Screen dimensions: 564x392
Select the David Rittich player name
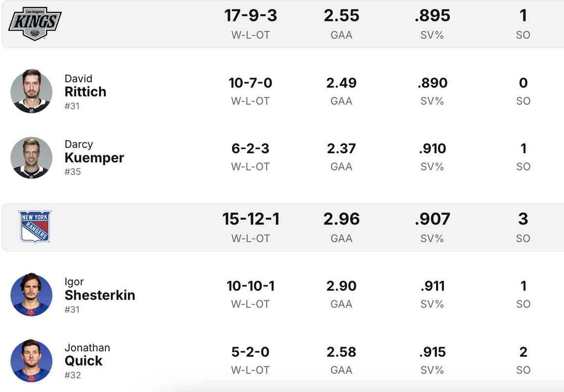[85, 86]
